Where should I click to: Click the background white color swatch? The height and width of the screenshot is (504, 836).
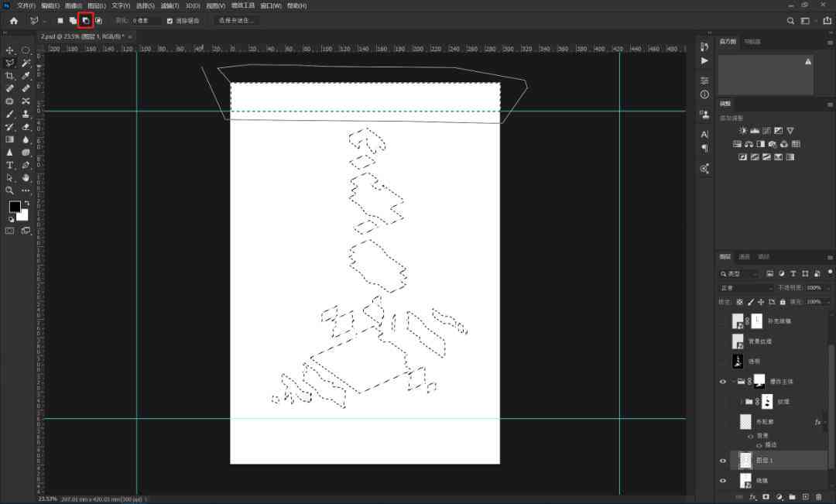pos(23,216)
